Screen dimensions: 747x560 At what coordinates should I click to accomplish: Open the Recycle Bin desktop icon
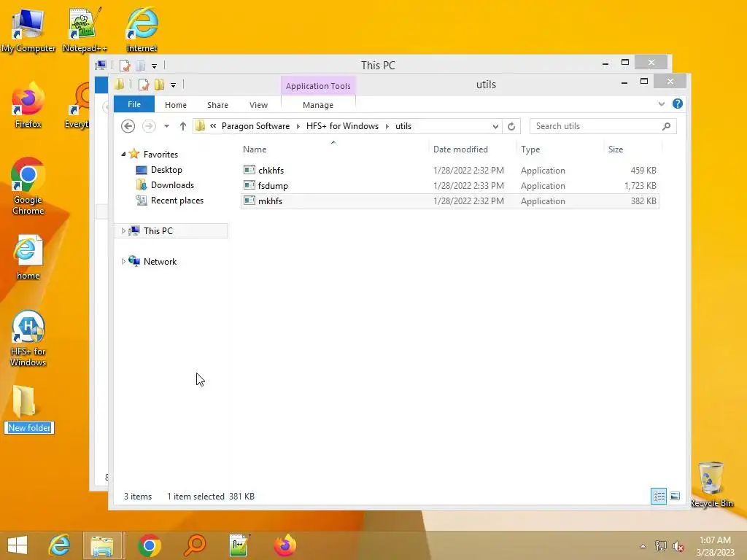(x=711, y=485)
